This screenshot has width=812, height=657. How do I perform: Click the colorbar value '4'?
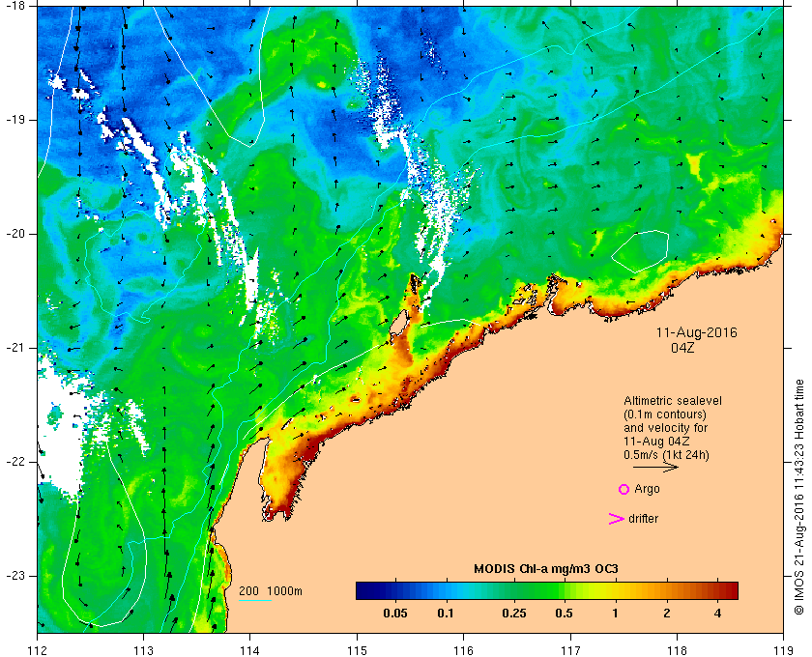717,614
